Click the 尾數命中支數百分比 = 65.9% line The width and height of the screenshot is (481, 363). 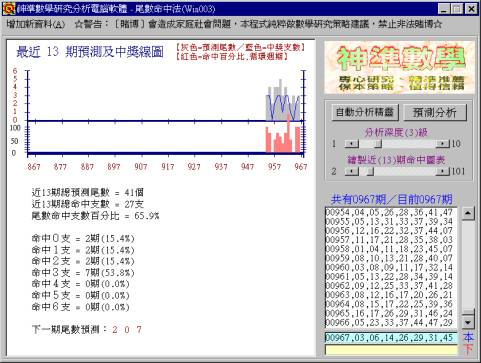click(95, 216)
